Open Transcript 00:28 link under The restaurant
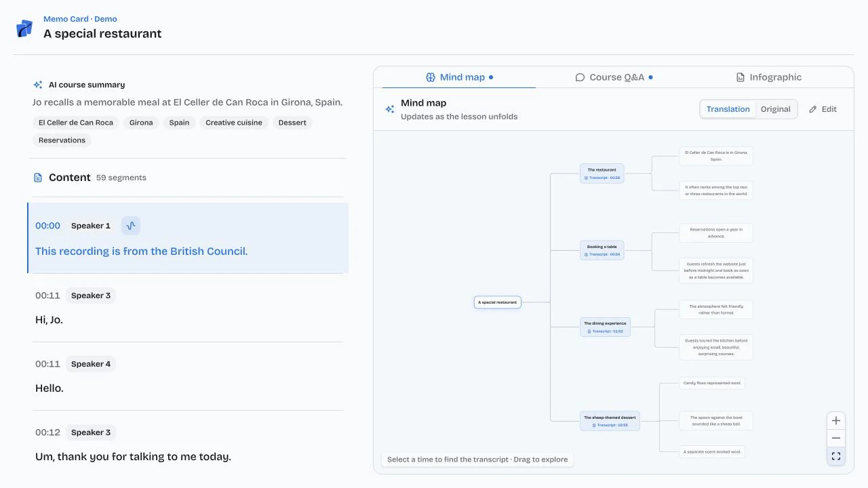 coord(602,178)
